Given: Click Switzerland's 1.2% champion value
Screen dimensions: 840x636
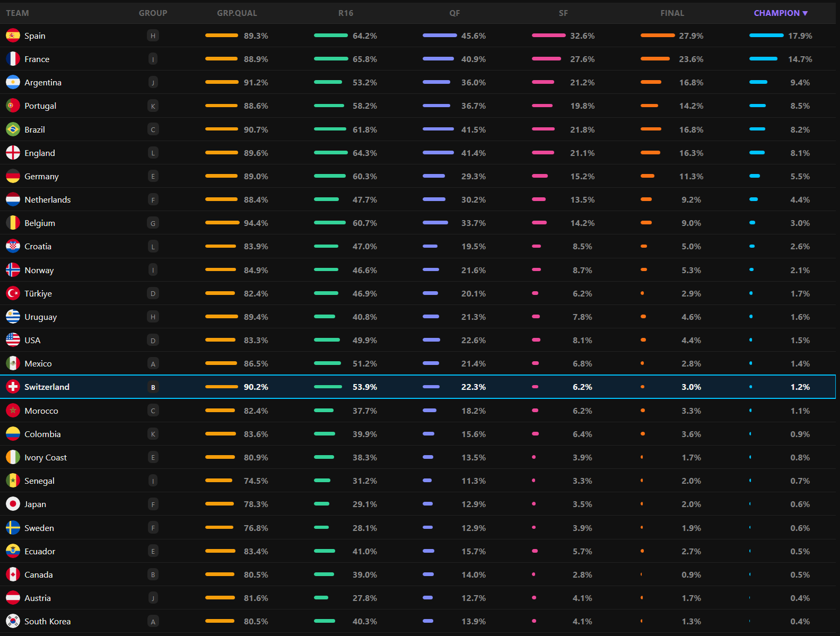Looking at the screenshot, I should (x=800, y=387).
